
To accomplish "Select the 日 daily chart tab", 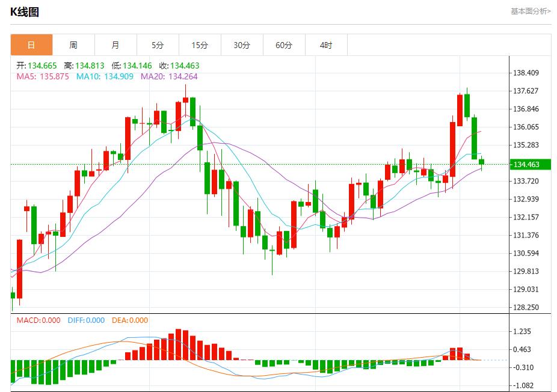I will click(x=32, y=45).
